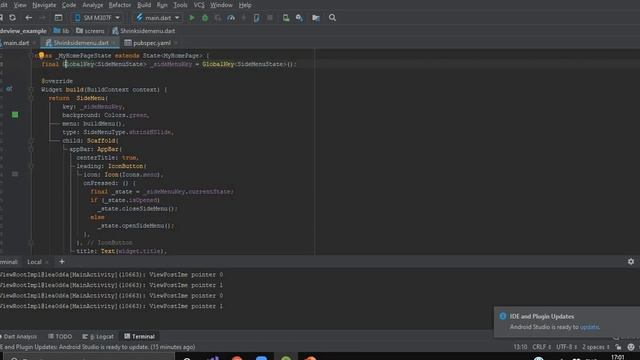Open the Code menu
640x360 pixels.
coord(69,5)
